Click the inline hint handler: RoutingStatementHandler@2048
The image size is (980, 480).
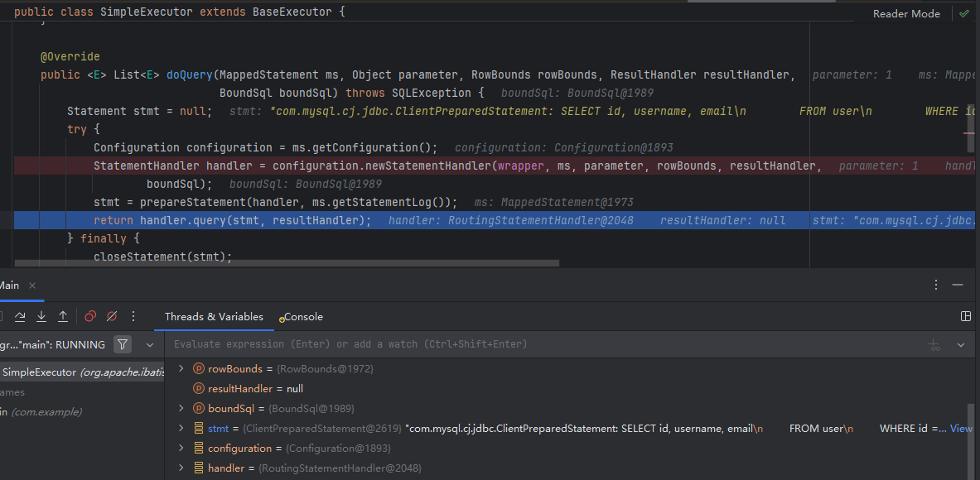(x=510, y=220)
